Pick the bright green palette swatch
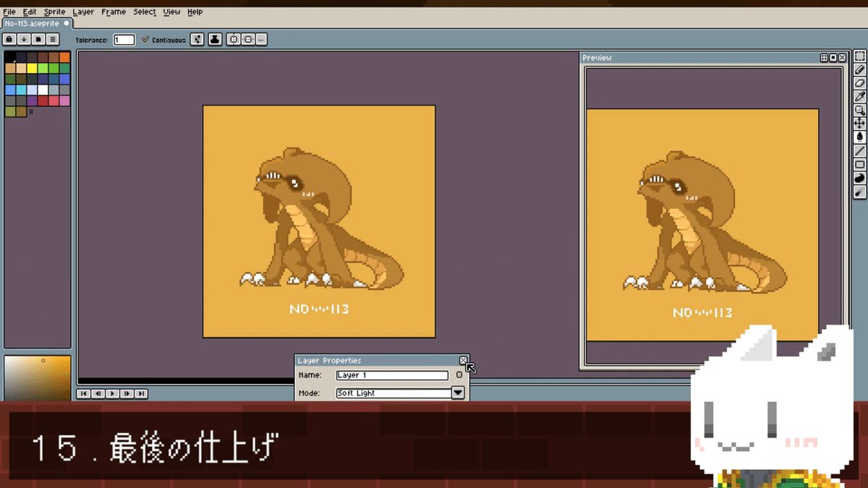This screenshot has width=868, height=488. (43, 68)
